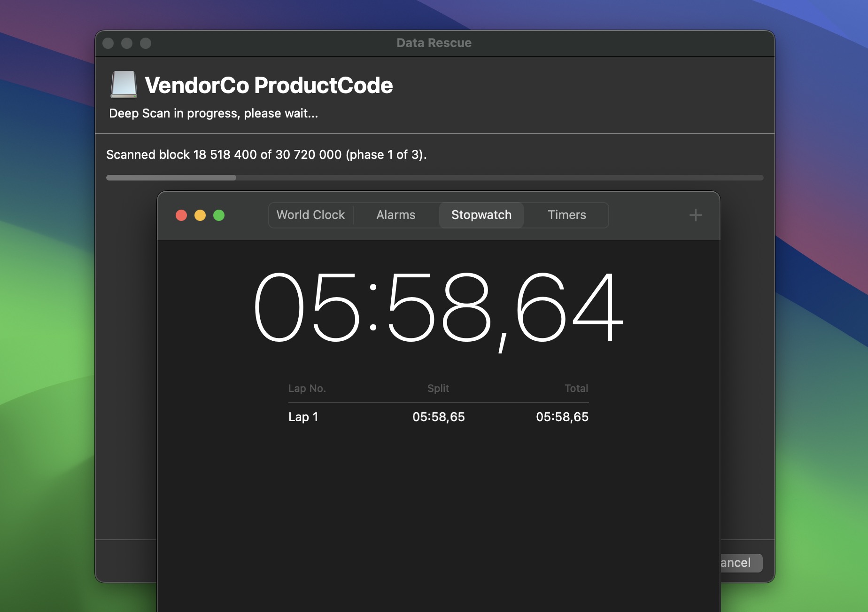Minimize the Clock window with yellow button
This screenshot has height=612, width=868.
[x=200, y=215]
